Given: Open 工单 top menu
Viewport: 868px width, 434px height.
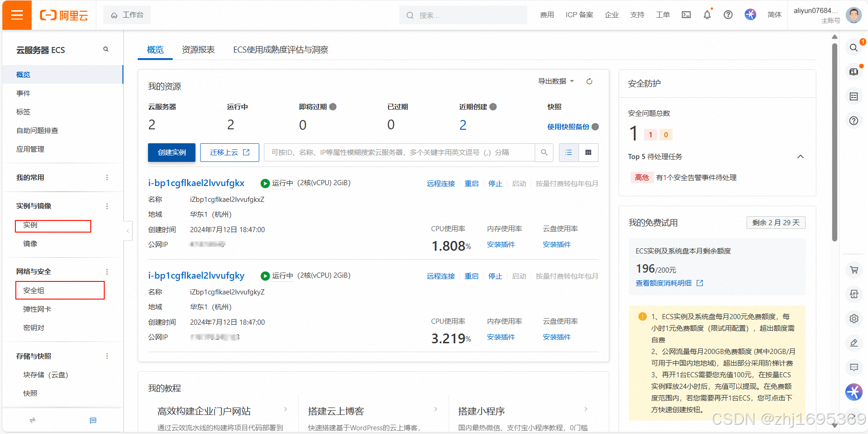Looking at the screenshot, I should click(663, 15).
